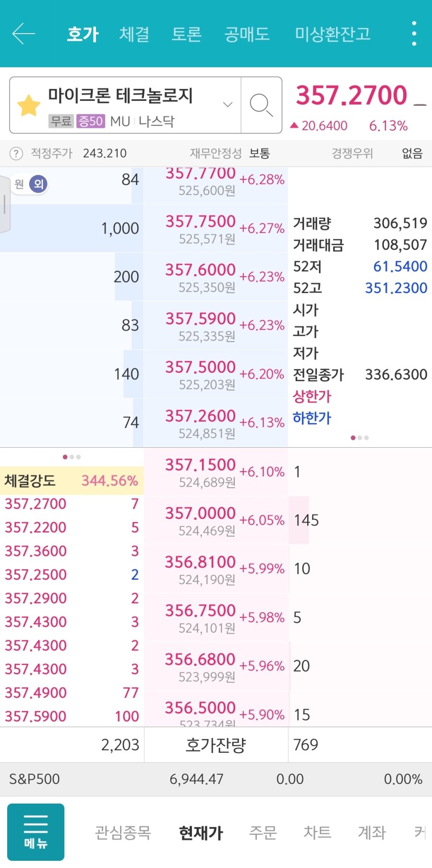The height and width of the screenshot is (868, 432).
Task: Select the 357.7500 ask price row
Action: (x=216, y=229)
